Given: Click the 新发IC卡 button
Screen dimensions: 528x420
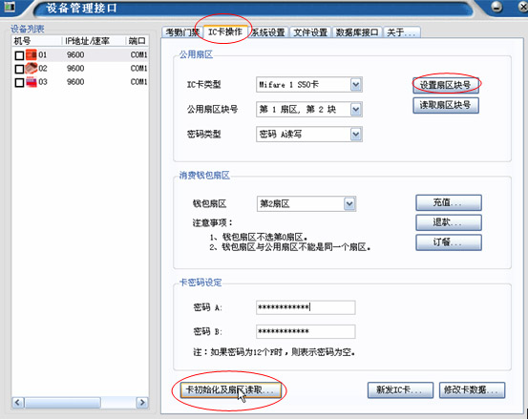Looking at the screenshot, I should coord(400,390).
